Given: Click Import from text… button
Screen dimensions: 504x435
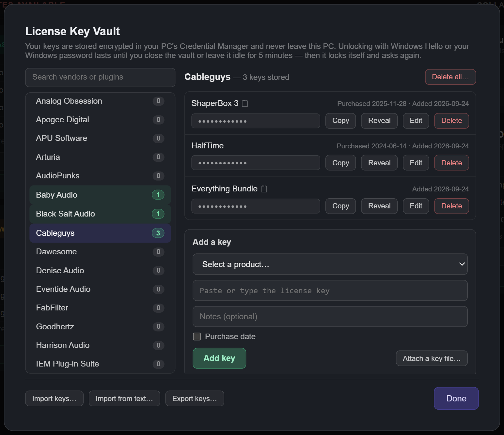Looking at the screenshot, I should pyautogui.click(x=124, y=398).
